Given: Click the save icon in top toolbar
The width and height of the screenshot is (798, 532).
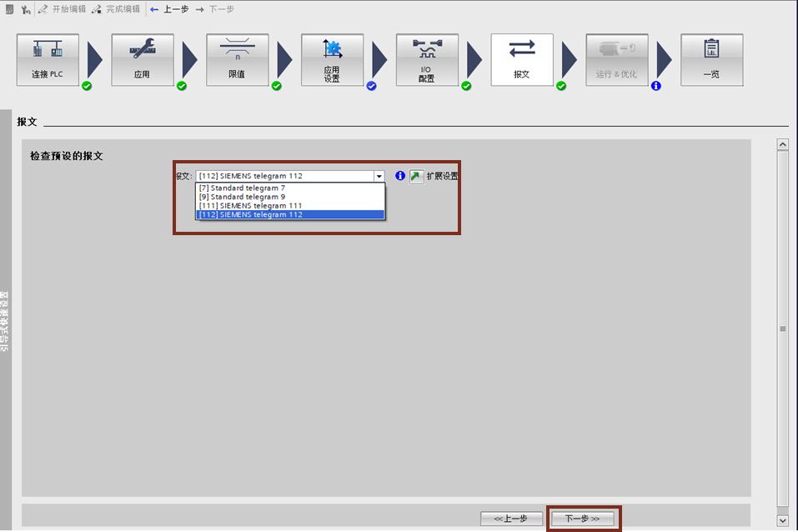Looking at the screenshot, I should [x=8, y=9].
